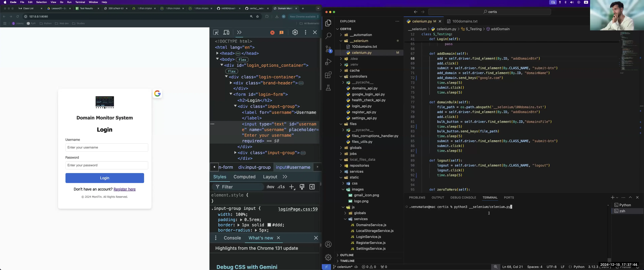Open the Run and Debug view
The height and width of the screenshot is (270, 644).
click(x=328, y=62)
